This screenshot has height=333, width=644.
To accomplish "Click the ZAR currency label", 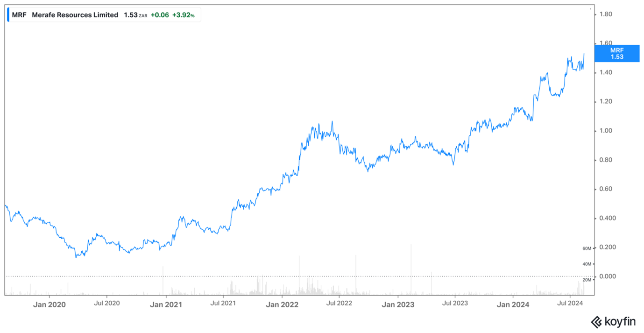I will (x=143, y=16).
